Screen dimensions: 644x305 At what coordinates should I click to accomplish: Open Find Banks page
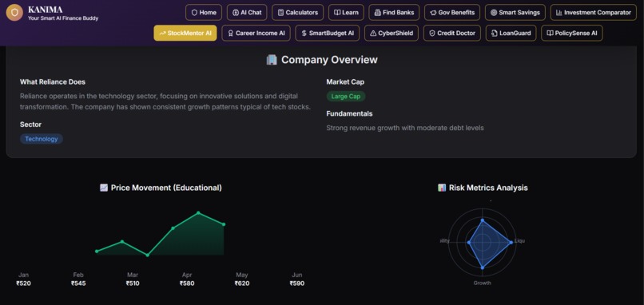394,12
